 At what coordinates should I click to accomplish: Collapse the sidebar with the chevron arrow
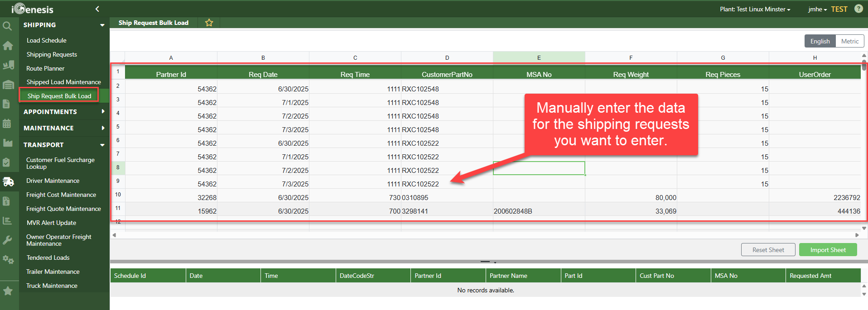coord(97,9)
